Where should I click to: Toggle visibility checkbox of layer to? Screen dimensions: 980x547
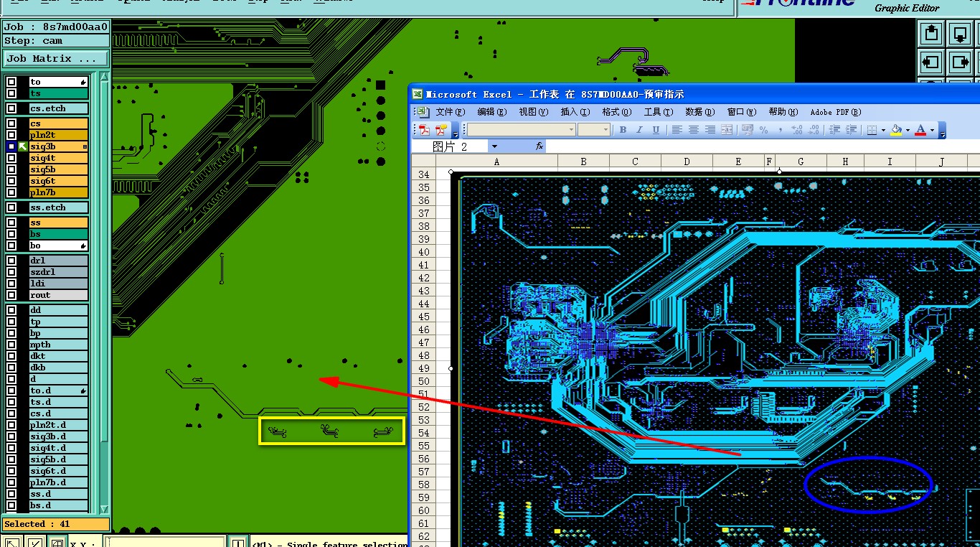pyautogui.click(x=11, y=82)
